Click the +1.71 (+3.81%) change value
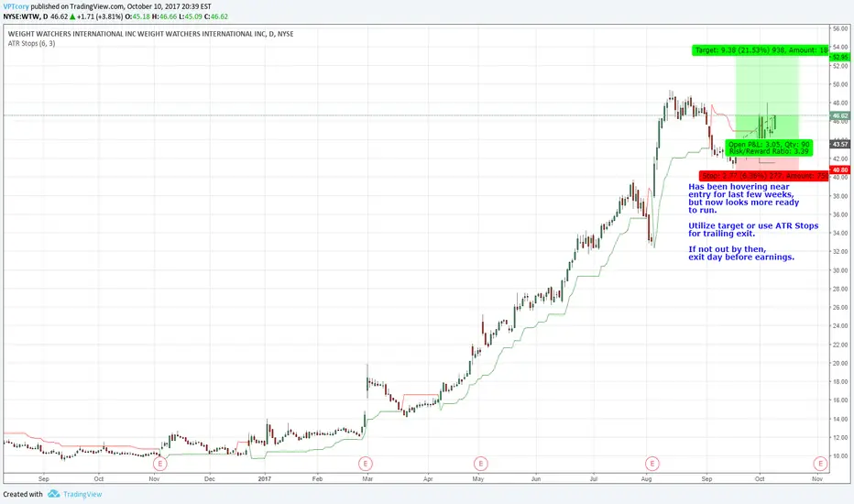This screenshot has height=504, width=854. (x=101, y=16)
